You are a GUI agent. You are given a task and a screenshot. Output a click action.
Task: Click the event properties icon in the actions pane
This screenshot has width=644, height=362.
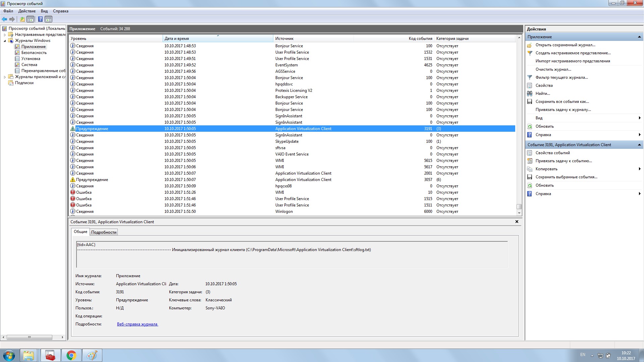(530, 153)
